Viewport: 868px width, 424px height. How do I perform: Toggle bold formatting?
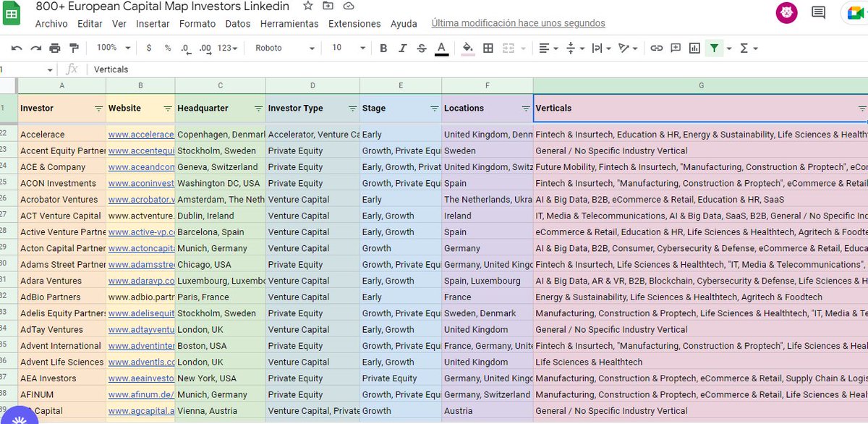pos(383,48)
